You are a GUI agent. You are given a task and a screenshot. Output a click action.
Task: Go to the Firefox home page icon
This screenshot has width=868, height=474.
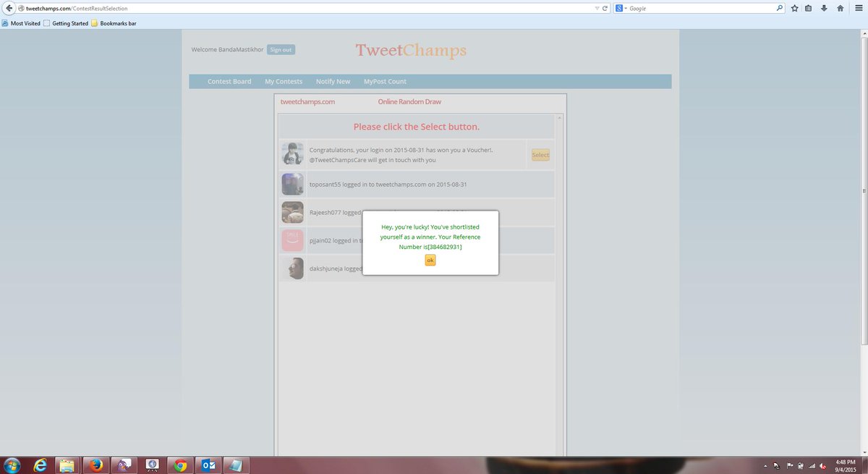point(840,9)
